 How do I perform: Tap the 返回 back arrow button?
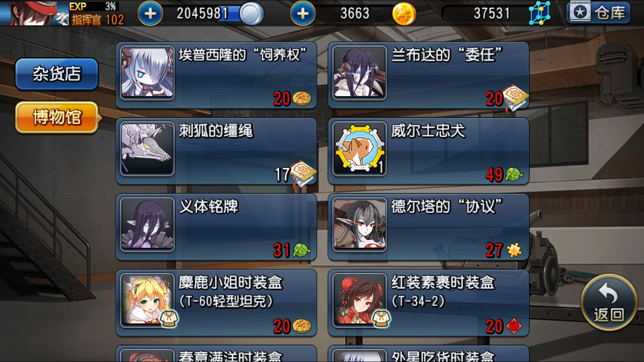(609, 302)
